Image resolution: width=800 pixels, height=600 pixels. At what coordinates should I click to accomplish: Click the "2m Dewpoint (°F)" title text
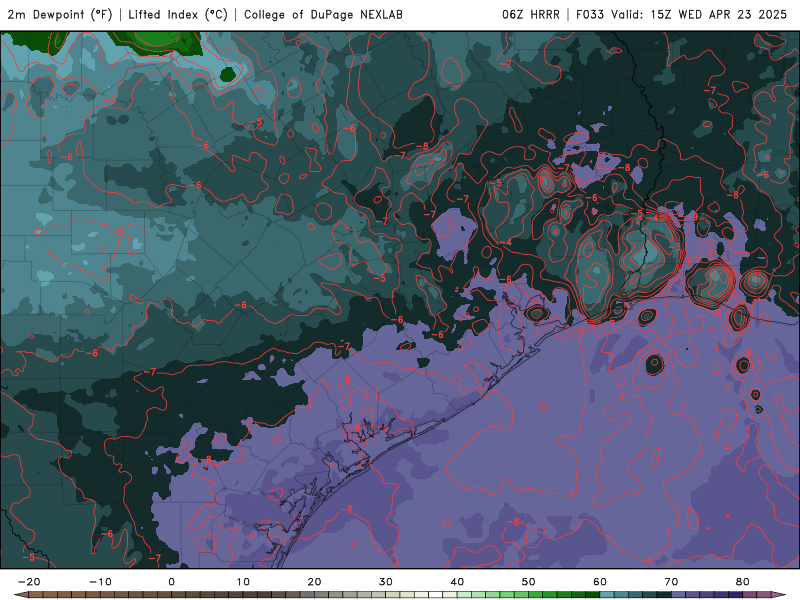(60, 14)
